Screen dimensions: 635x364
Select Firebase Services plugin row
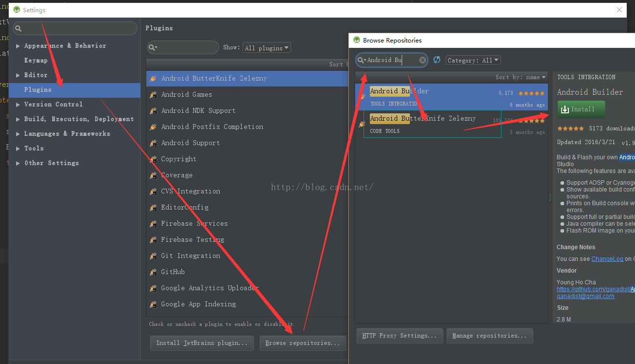tap(247, 223)
